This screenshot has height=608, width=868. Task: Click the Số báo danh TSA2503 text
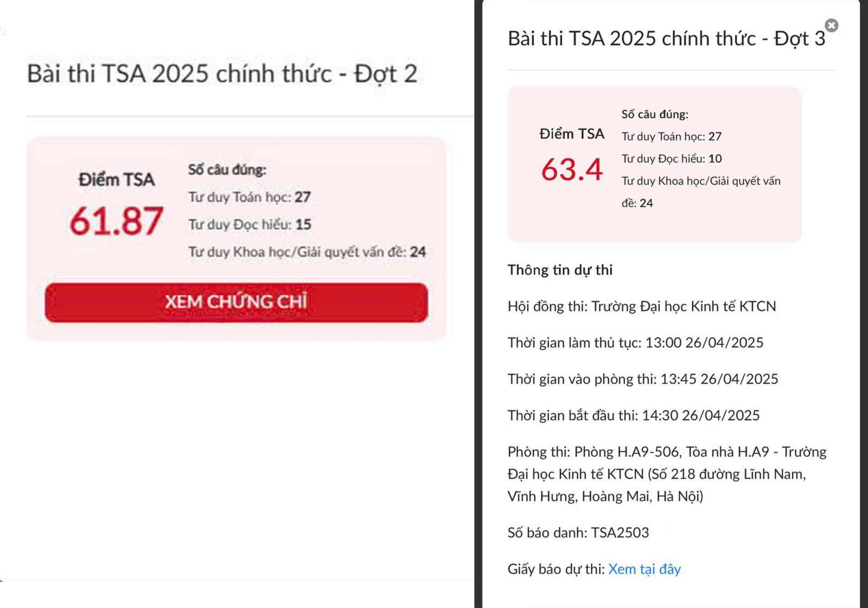[578, 533]
